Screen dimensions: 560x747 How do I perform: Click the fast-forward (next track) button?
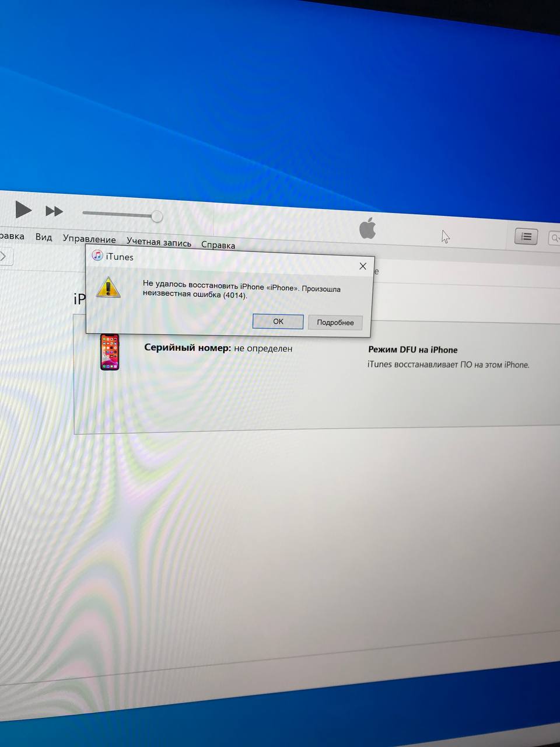[x=54, y=211]
